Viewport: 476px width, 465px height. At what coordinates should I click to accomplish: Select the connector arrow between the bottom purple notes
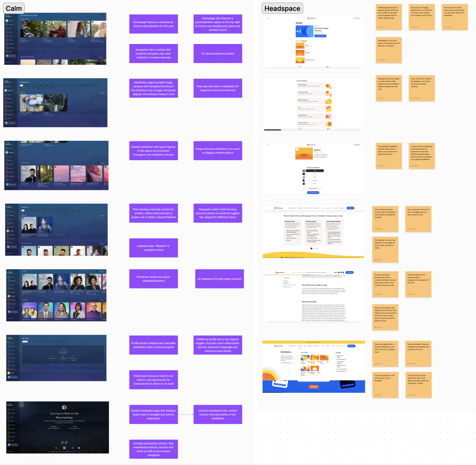point(186,414)
